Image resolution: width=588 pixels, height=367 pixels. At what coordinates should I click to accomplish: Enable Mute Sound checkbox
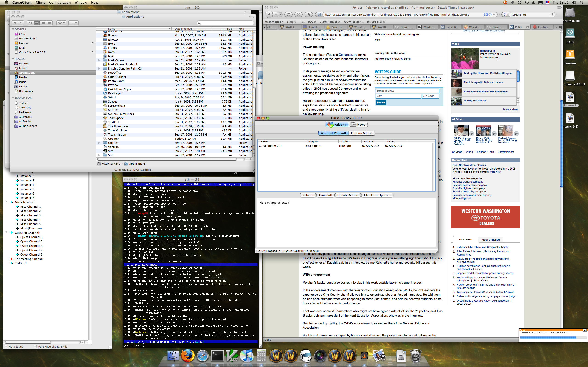(x=6, y=347)
